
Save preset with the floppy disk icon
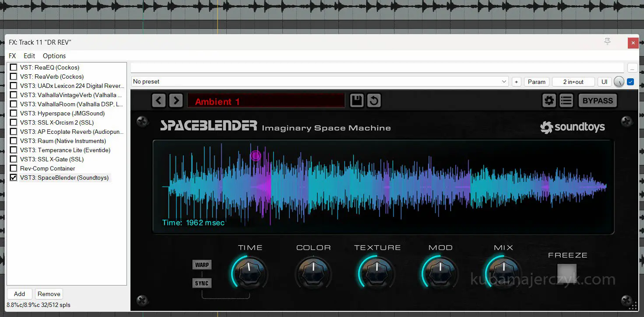(357, 101)
